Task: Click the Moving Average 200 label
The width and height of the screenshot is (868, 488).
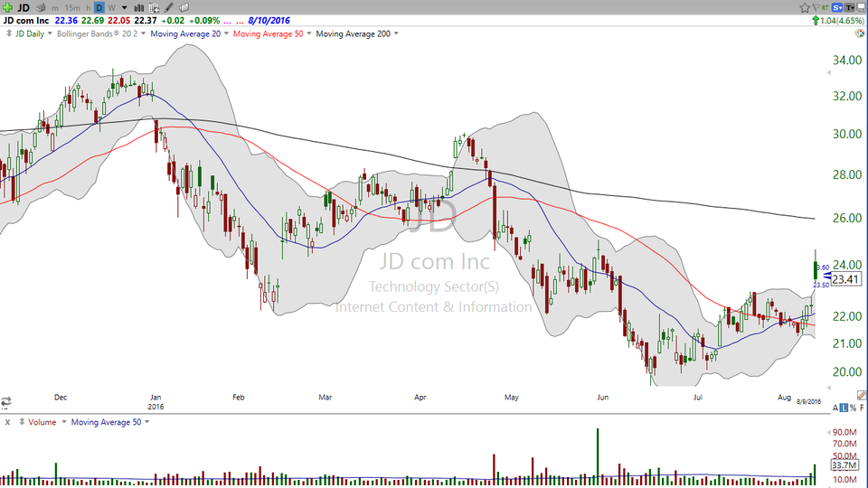Action: [x=354, y=33]
